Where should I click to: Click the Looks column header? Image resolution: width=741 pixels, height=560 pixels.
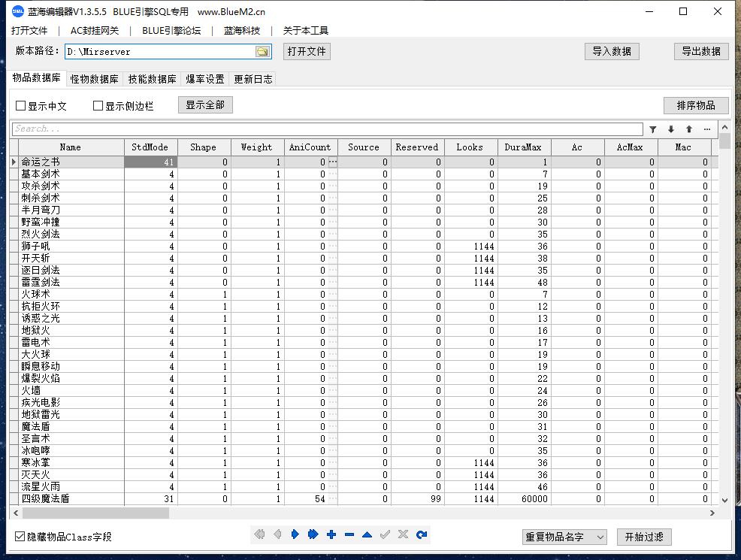click(x=470, y=147)
